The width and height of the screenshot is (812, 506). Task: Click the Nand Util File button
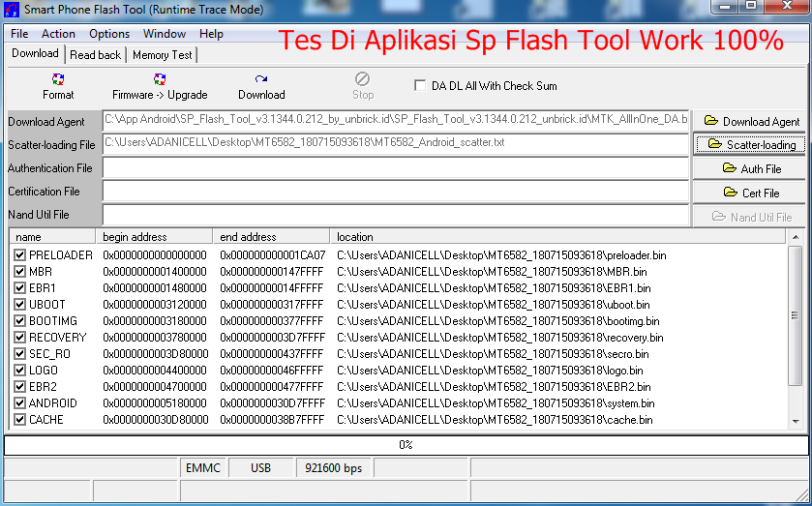749,217
